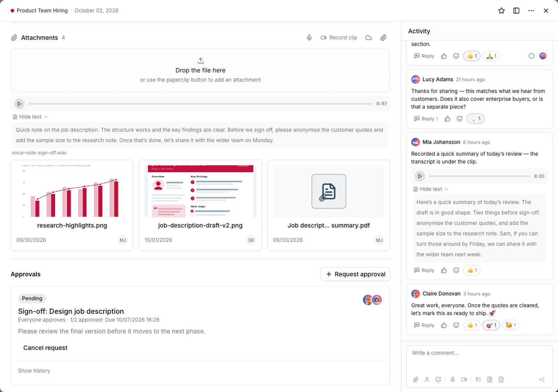This screenshot has width=558, height=392.
Task: Toggle the target reaction on Claire Donovan's comment
Action: tap(491, 325)
